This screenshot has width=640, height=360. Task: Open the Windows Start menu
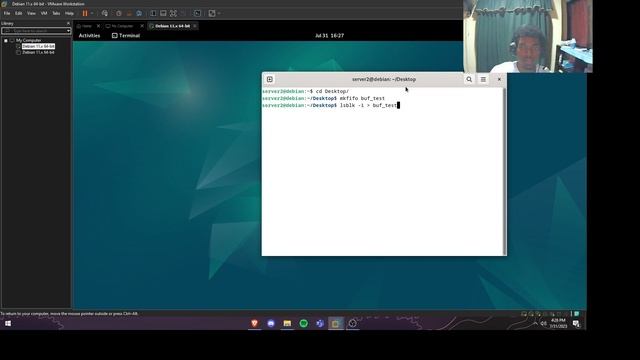(x=8, y=323)
